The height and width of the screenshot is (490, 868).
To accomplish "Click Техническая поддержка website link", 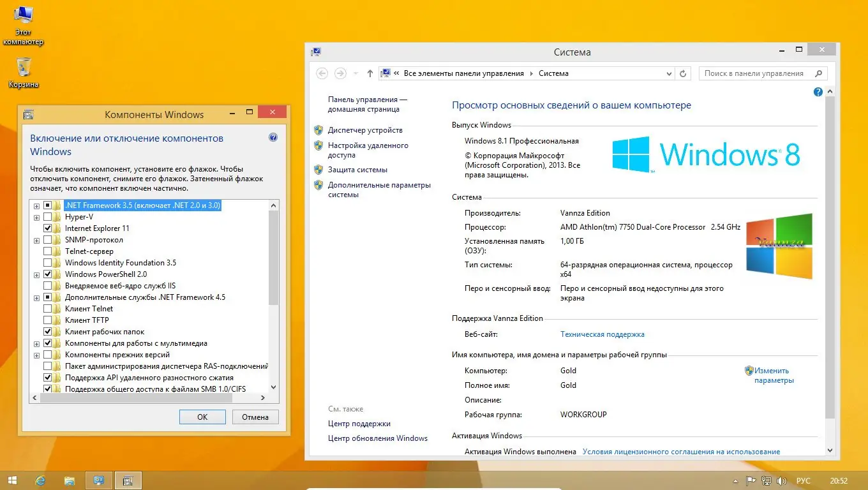I will [x=602, y=334].
